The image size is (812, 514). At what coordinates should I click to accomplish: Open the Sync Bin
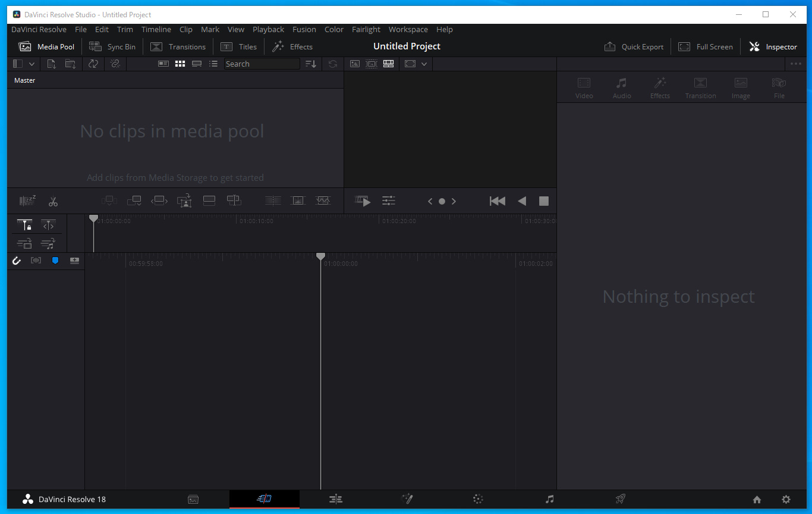coord(112,46)
